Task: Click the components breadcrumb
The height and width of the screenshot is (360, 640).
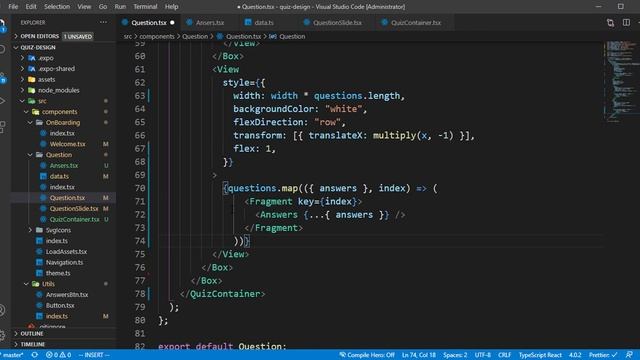Action: pos(157,36)
